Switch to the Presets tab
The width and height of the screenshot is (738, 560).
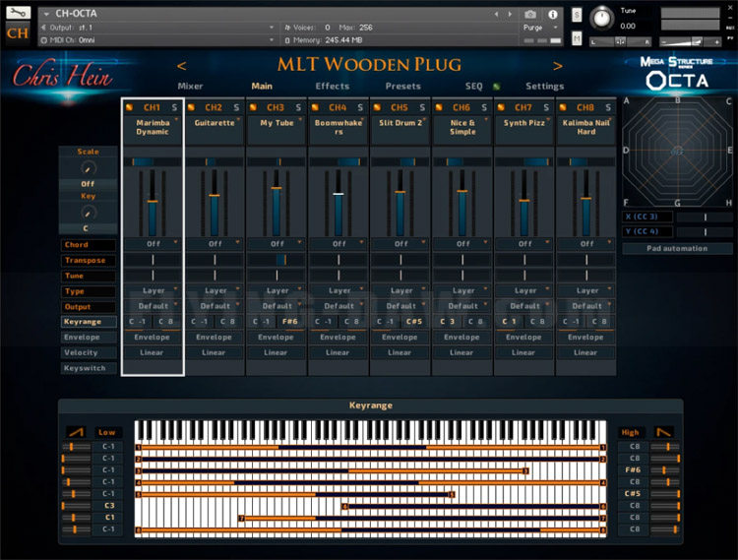[x=402, y=87]
